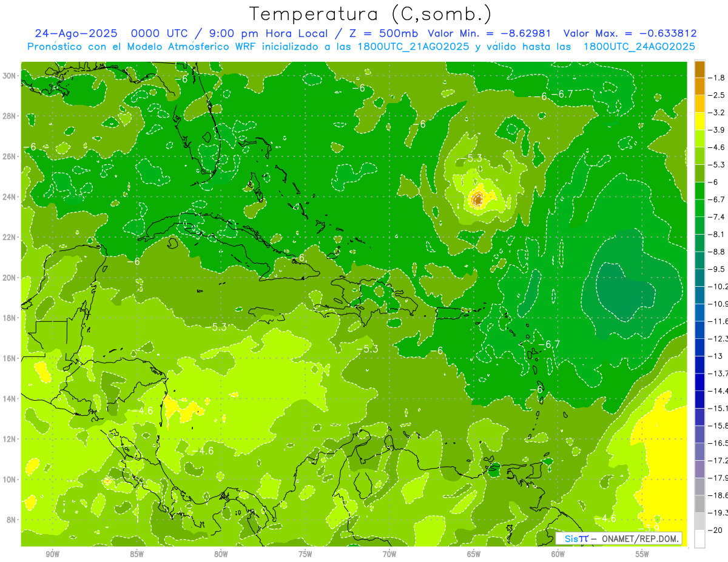
Task: Click the -20 color bar label
Action: pyautogui.click(x=715, y=530)
